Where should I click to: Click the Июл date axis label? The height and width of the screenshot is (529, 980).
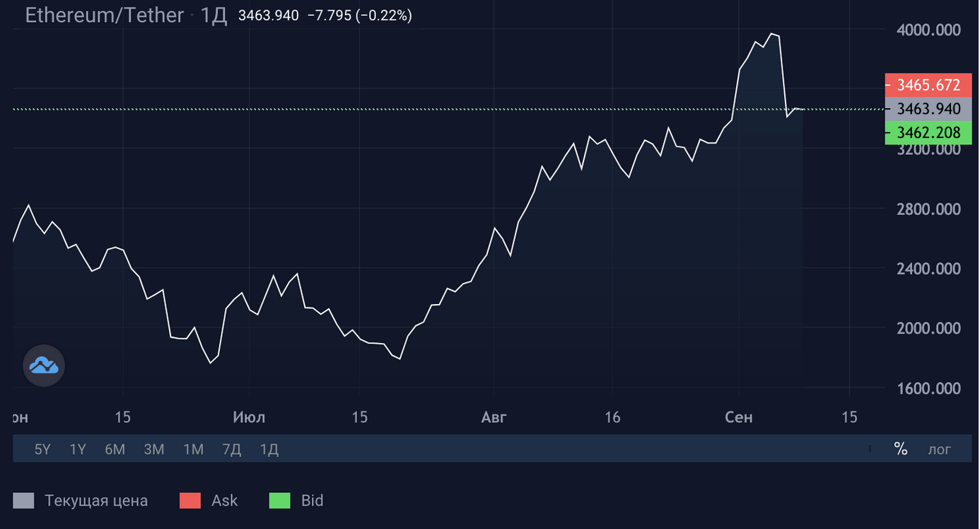[x=249, y=417]
